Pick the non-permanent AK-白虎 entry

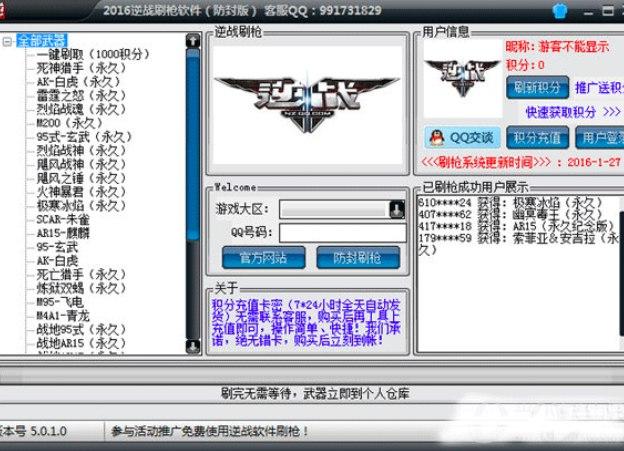tap(57, 261)
